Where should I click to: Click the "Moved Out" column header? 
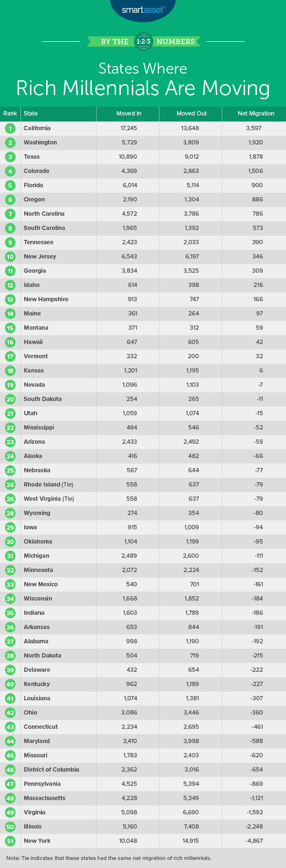tap(192, 114)
